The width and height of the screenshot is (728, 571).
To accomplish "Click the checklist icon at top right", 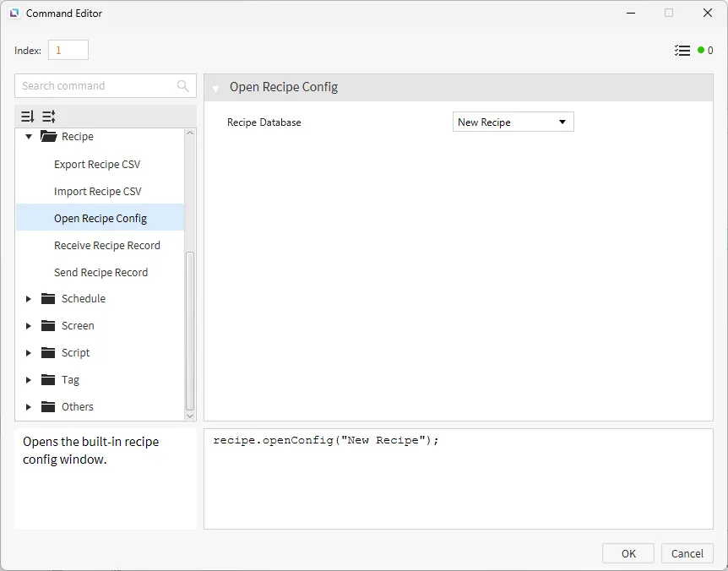I will (682, 51).
